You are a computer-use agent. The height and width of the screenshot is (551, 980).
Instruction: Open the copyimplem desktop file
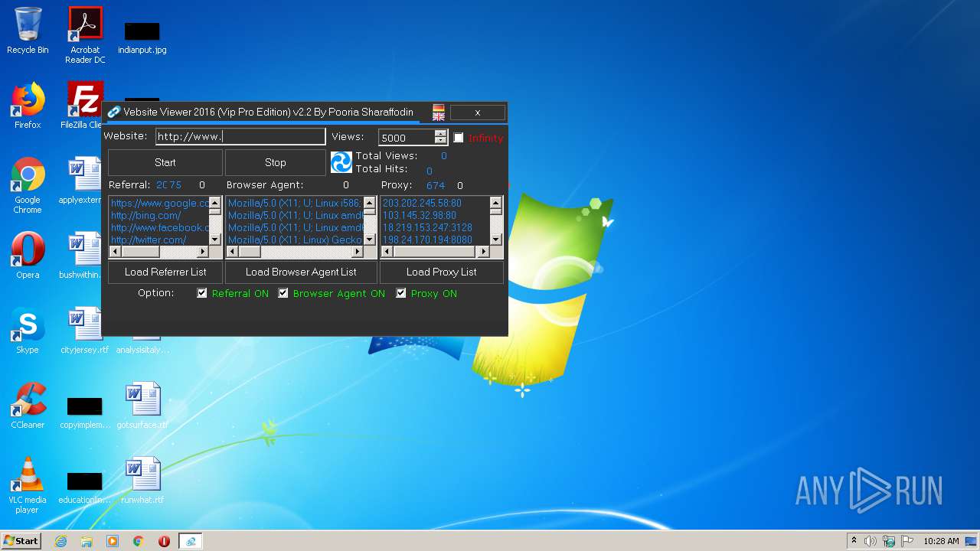(x=85, y=412)
